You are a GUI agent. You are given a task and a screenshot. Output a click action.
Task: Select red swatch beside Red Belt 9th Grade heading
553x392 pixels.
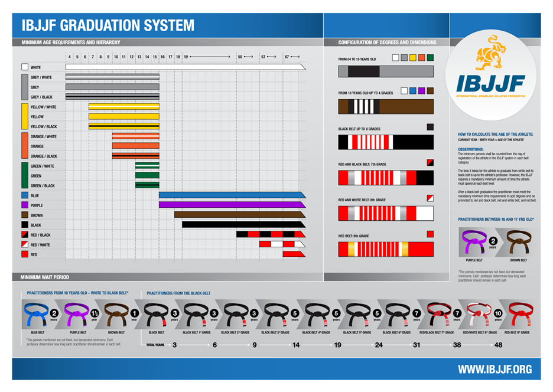(x=430, y=234)
